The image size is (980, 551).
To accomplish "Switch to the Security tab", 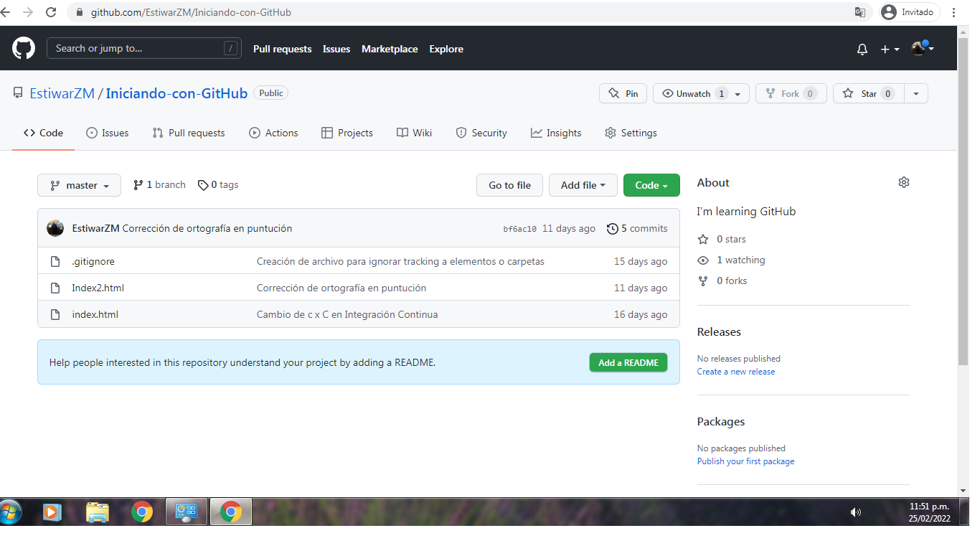I will point(481,133).
